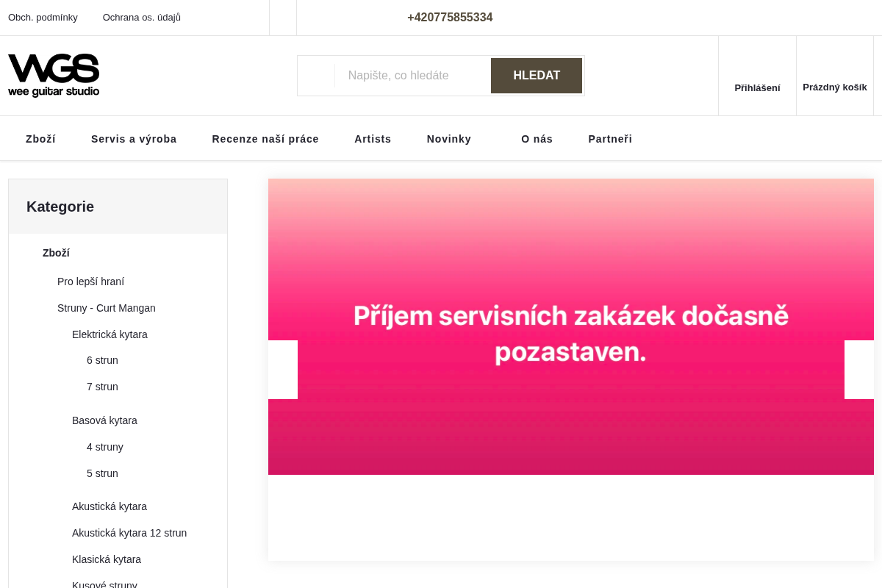Click the Příjem servisních zakázek banner
This screenshot has height=588, width=882.
point(571,326)
